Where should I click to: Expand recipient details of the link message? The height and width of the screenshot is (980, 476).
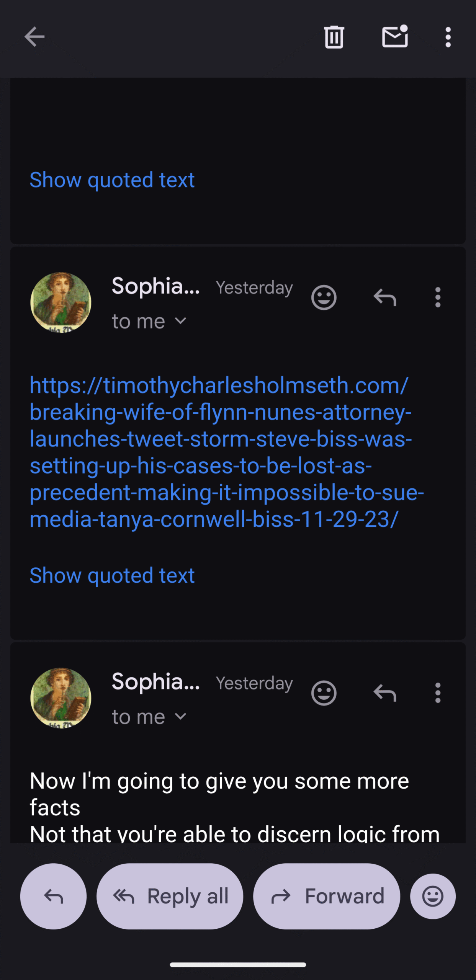pyautogui.click(x=149, y=322)
